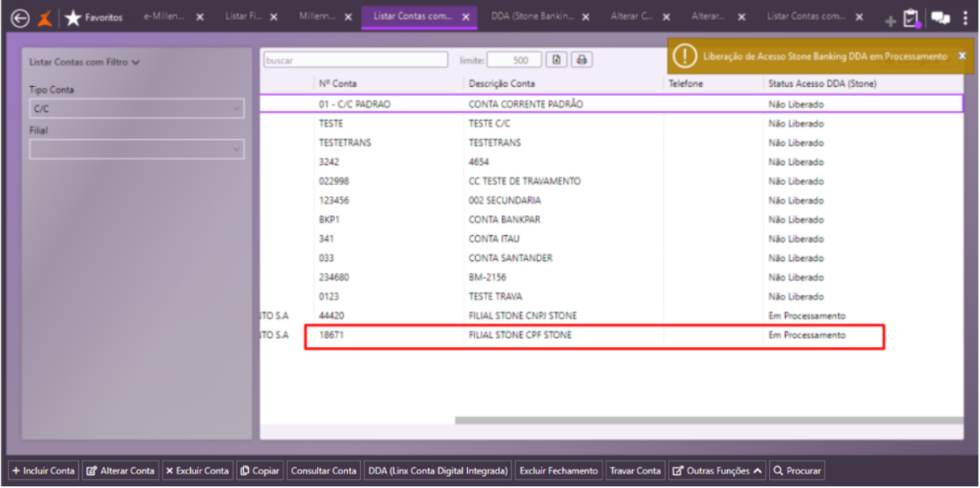Open the chat messages icon

click(941, 18)
